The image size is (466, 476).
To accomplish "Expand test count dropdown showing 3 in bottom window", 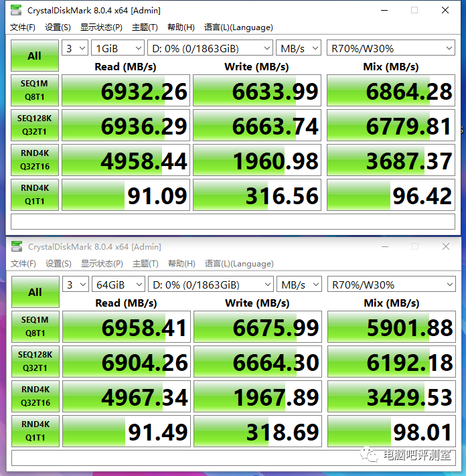I will 76,284.
